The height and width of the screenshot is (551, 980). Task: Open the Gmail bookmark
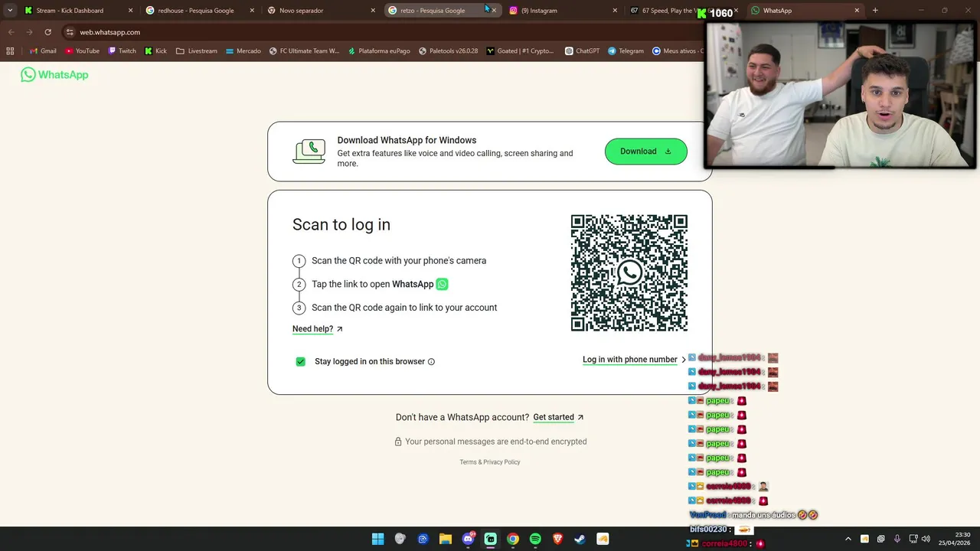pos(43,51)
